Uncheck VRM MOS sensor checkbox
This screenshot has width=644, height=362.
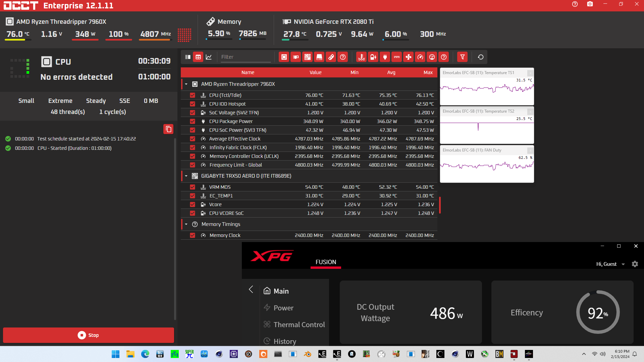pyautogui.click(x=193, y=187)
